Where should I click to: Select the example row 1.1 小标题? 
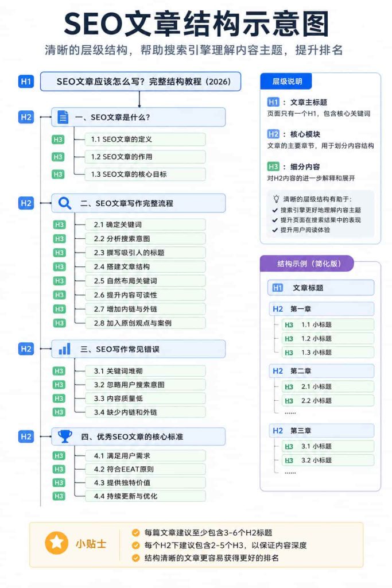coord(328,325)
